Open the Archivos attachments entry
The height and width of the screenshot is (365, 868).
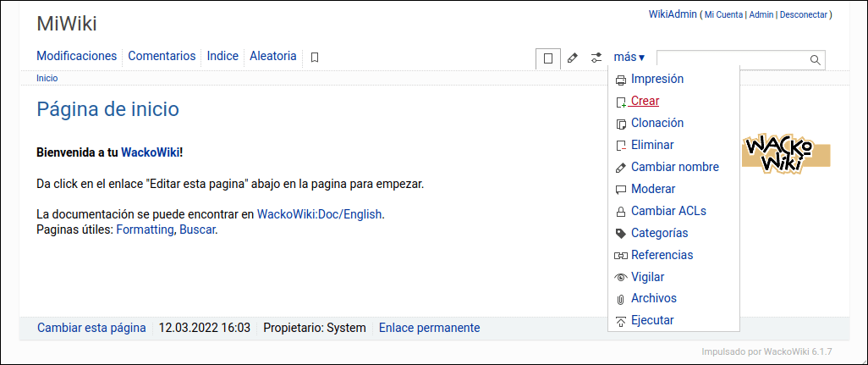point(653,298)
